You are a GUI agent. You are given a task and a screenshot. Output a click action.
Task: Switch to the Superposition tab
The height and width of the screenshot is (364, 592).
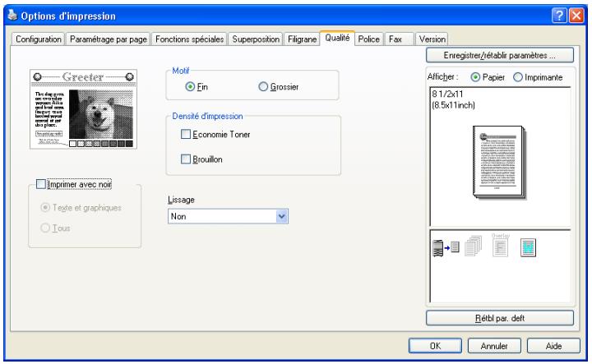pyautogui.click(x=256, y=39)
